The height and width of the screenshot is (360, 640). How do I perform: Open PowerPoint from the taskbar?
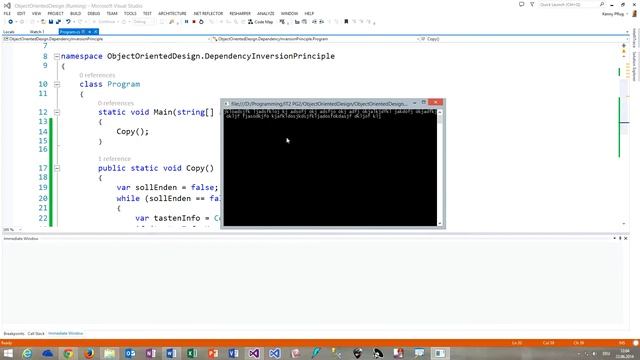pos(213,353)
